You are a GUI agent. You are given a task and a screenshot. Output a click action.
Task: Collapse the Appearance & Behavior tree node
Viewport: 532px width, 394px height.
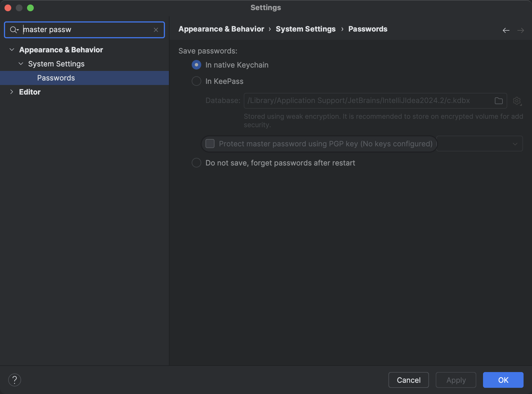pos(12,50)
